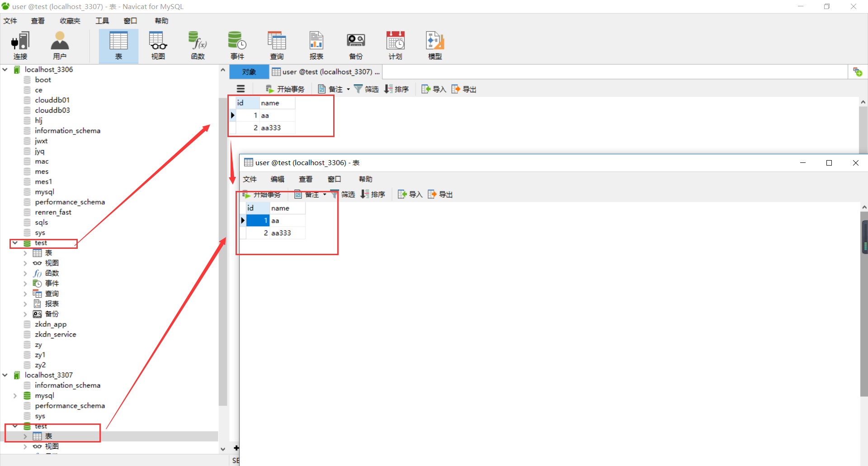The width and height of the screenshot is (868, 466).
Task: Expand 表 under localhost_3306 test database
Action: pos(25,253)
